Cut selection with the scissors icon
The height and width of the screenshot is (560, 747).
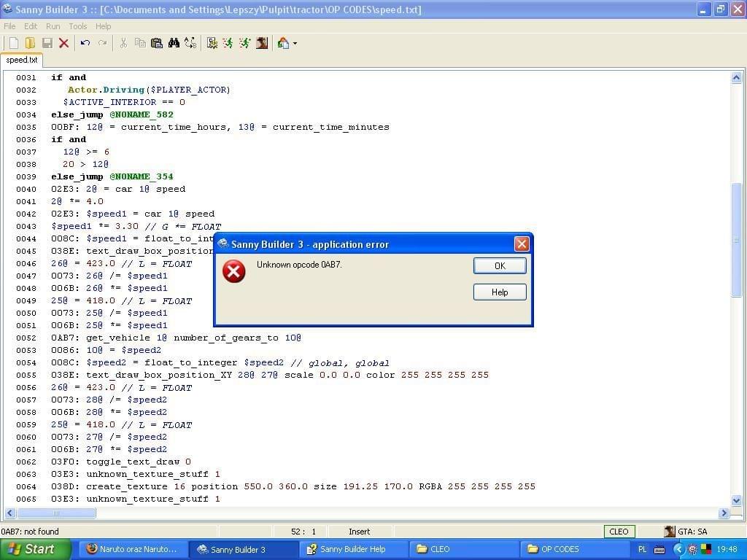(123, 43)
